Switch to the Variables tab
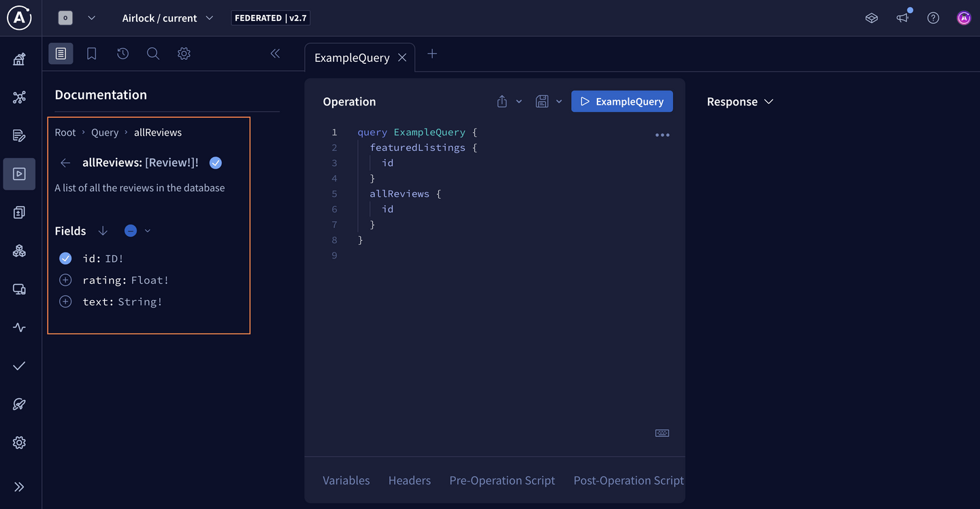 pos(346,480)
